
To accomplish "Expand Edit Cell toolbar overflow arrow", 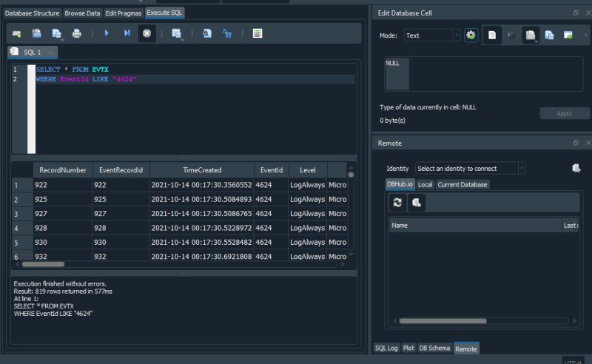I will pos(586,36).
